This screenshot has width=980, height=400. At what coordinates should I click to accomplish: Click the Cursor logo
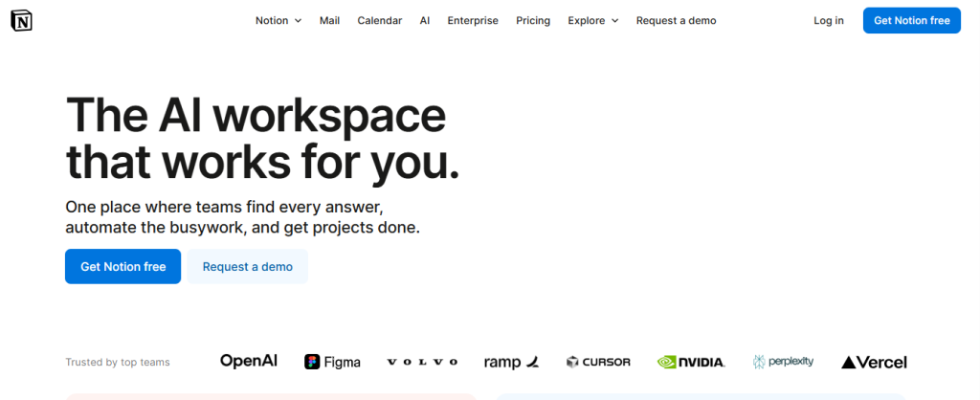(x=598, y=362)
